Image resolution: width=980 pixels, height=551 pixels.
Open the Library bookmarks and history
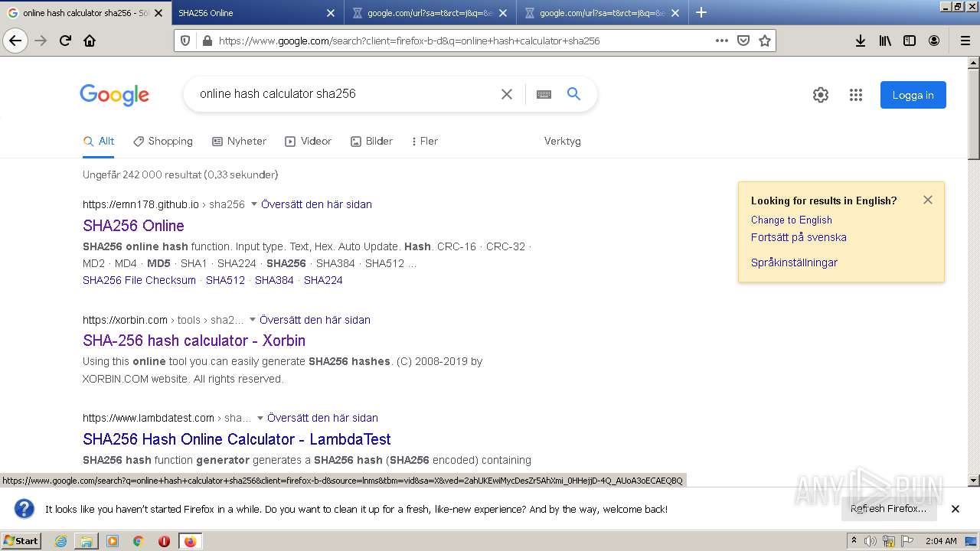(x=885, y=41)
